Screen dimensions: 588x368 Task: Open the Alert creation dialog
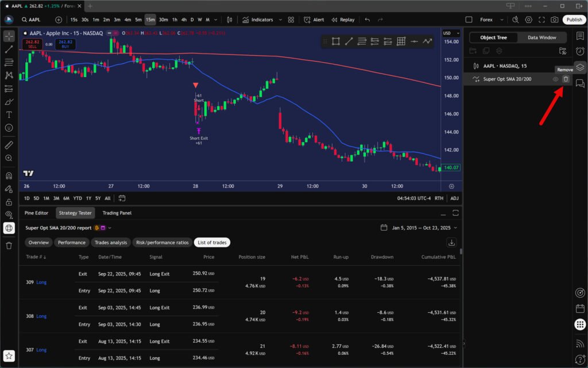pos(314,20)
